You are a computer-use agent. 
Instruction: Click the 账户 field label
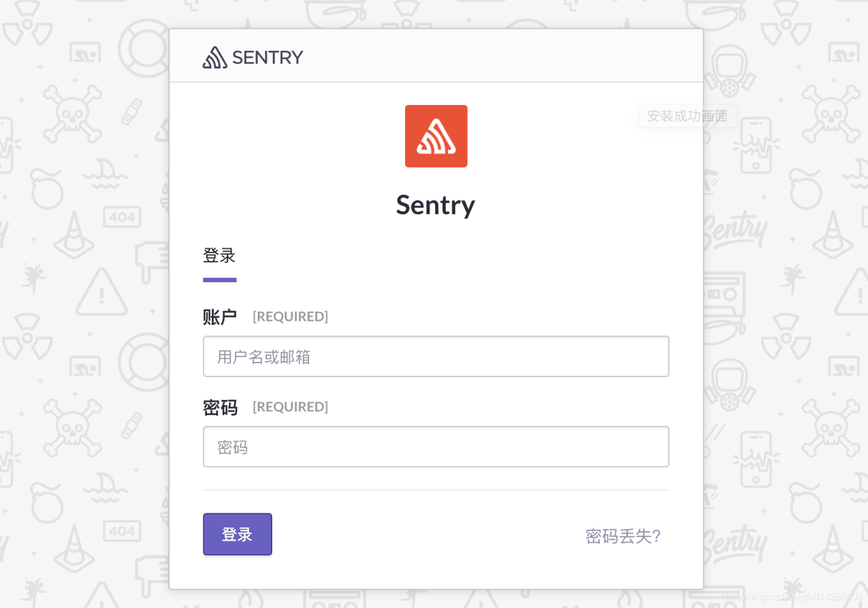pyautogui.click(x=220, y=316)
